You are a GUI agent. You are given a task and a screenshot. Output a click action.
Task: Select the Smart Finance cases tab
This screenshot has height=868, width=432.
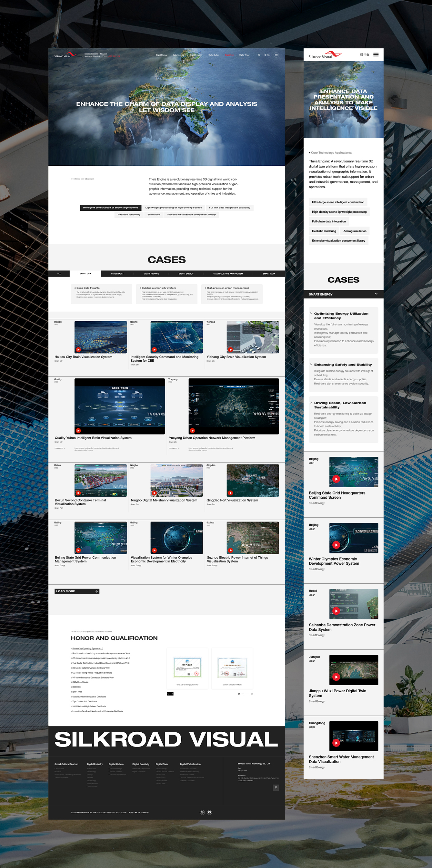coord(151,274)
